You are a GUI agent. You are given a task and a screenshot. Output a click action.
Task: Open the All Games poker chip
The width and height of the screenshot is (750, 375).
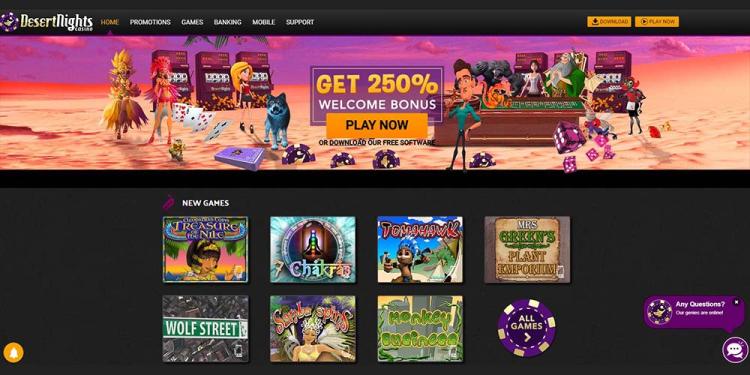click(x=526, y=328)
